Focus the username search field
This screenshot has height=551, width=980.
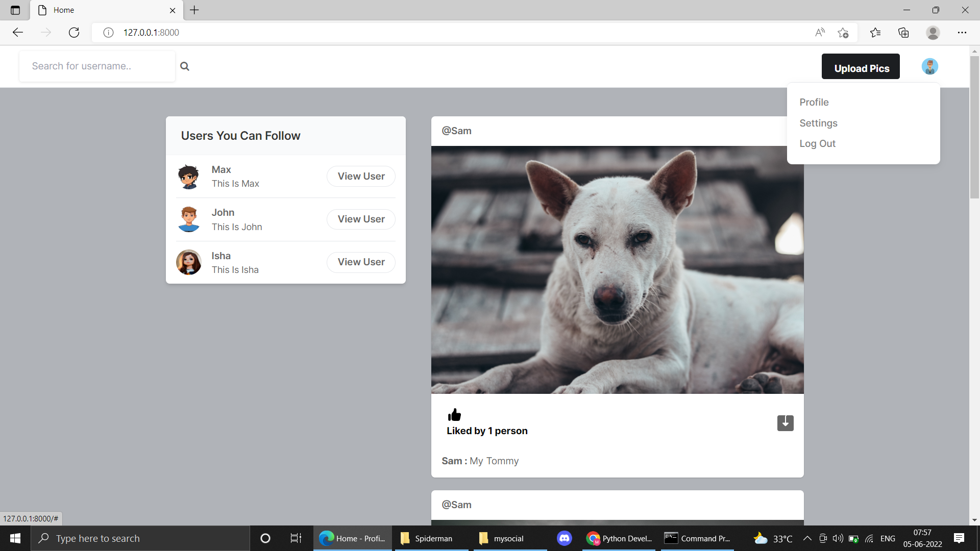97,66
